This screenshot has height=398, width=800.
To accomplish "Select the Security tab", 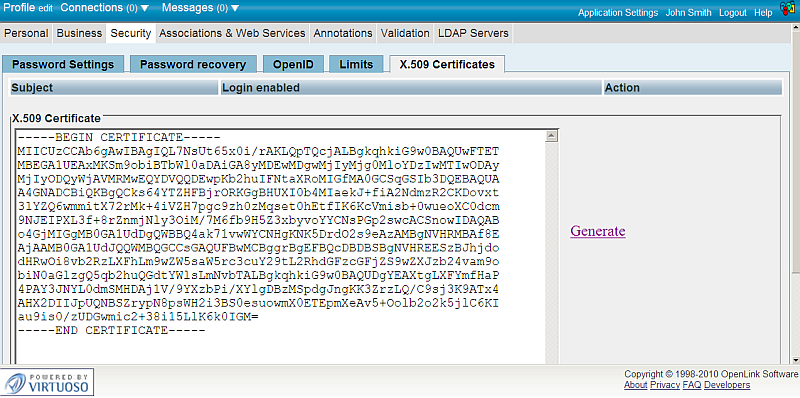I will pyautogui.click(x=131, y=33).
